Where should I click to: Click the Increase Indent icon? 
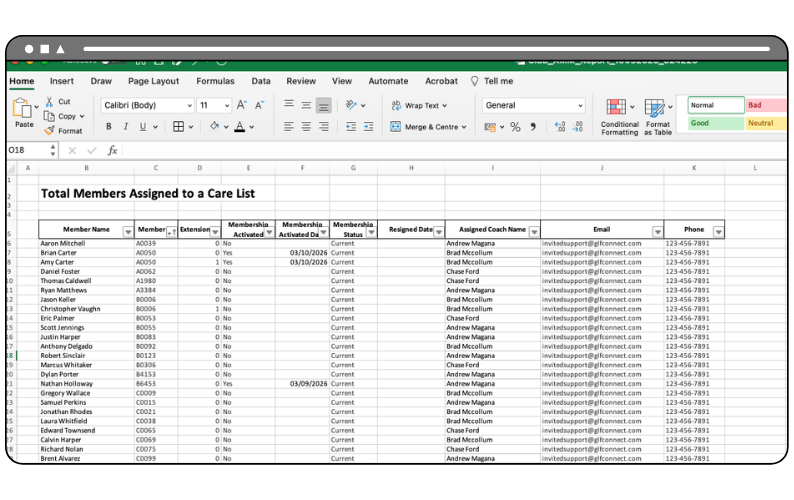click(370, 127)
